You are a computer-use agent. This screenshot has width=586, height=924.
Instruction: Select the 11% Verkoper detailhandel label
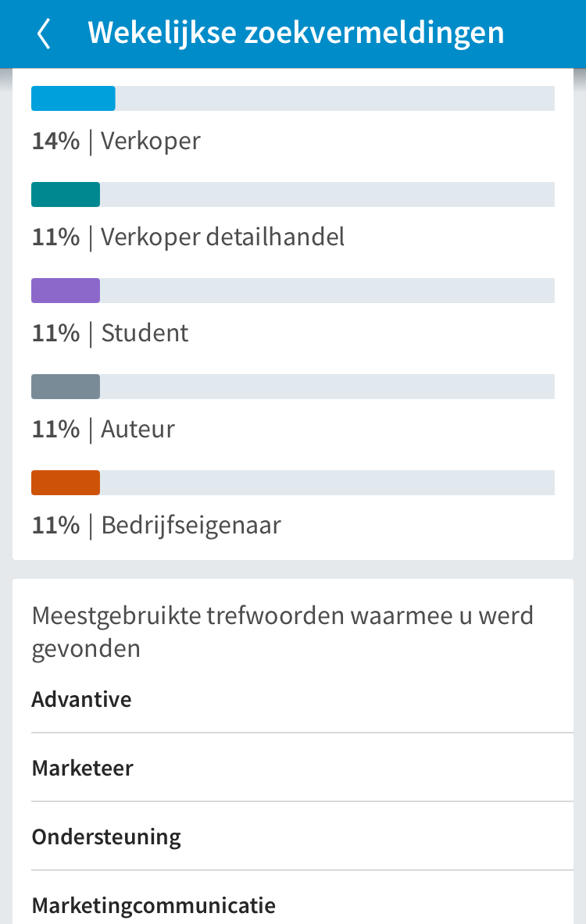click(188, 237)
